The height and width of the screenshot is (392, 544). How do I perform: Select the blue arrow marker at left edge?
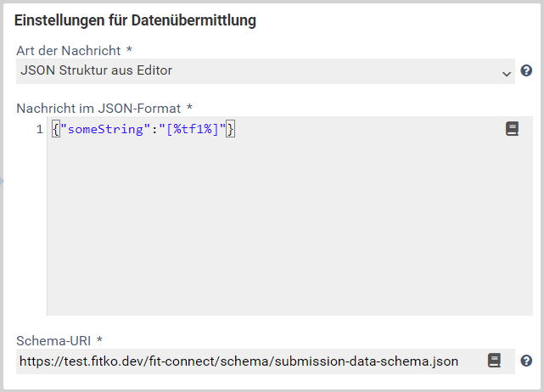point(2,181)
